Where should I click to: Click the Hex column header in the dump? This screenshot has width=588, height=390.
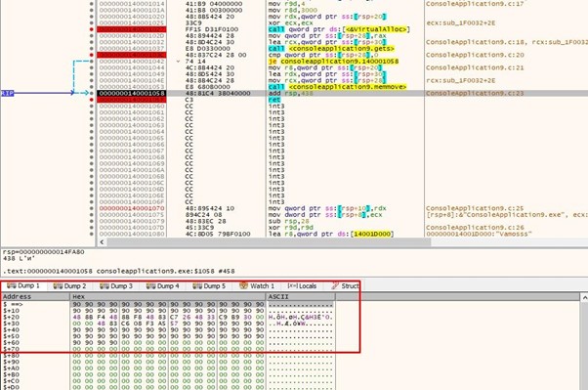point(168,296)
